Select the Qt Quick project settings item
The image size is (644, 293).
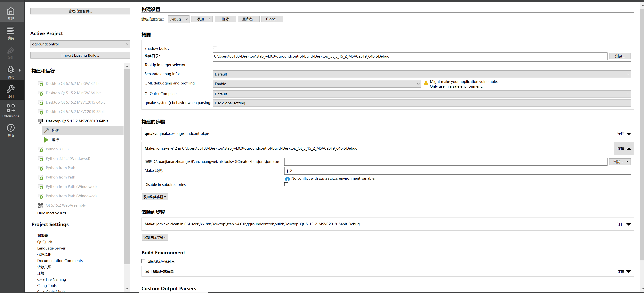(45, 242)
